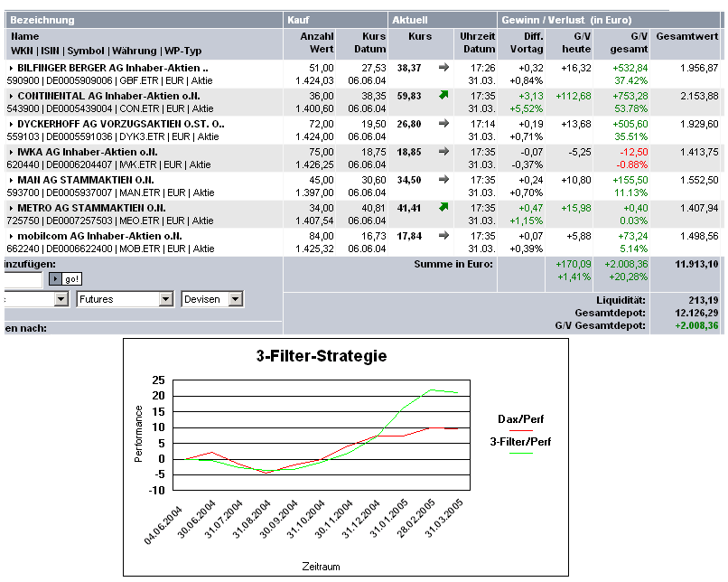The height and width of the screenshot is (582, 728).
Task: Expand the DYCKERHOFF AG row triangle
Action: click(11, 124)
